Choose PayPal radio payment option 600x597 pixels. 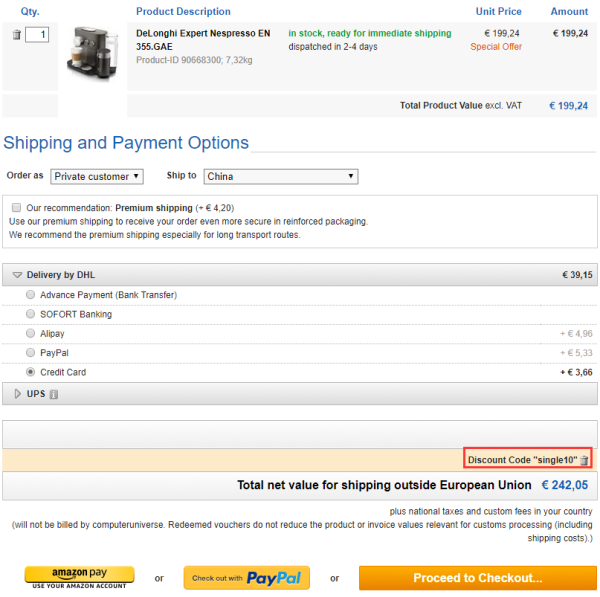[30, 352]
